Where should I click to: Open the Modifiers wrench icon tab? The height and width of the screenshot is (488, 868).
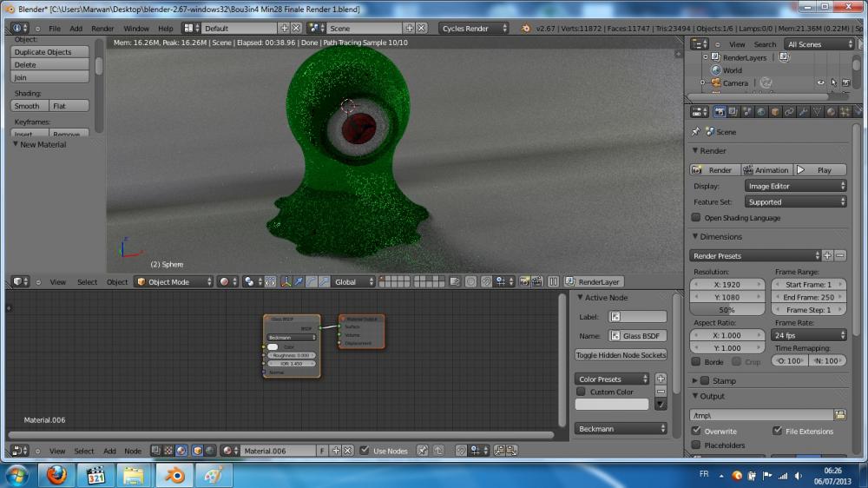coord(803,112)
